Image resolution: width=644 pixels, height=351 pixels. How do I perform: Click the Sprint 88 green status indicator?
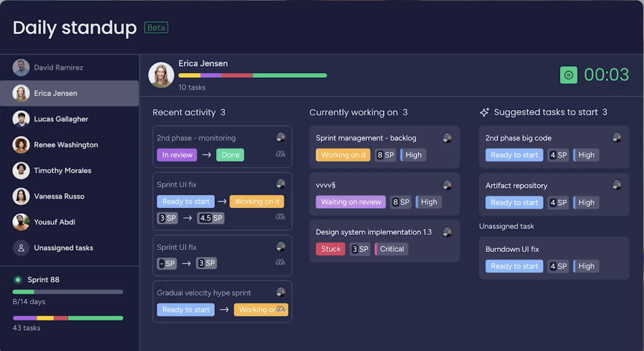point(18,280)
